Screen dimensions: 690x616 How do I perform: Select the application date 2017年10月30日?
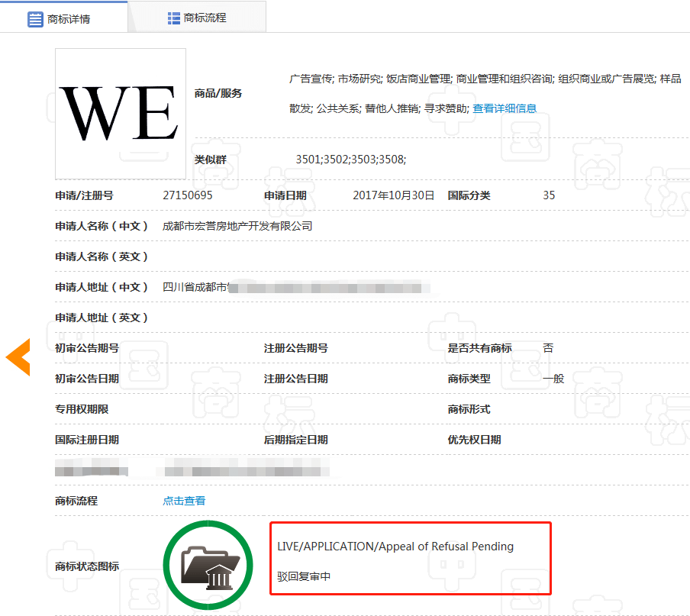click(393, 195)
